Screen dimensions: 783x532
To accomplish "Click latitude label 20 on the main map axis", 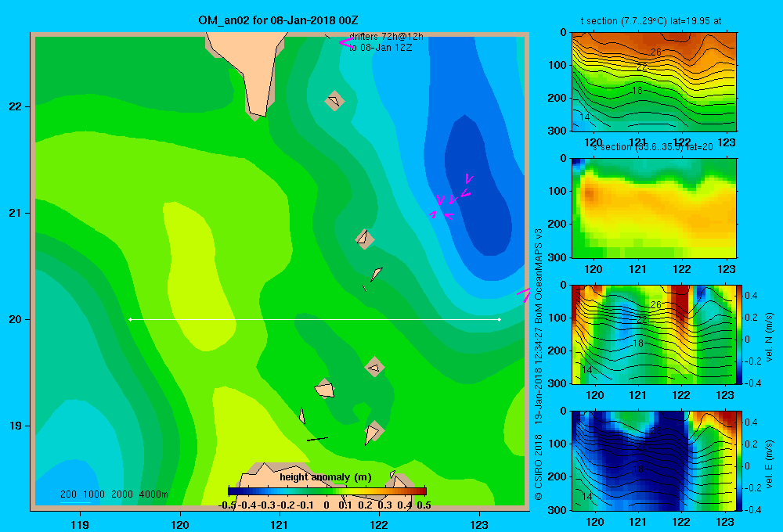I will pos(16,319).
